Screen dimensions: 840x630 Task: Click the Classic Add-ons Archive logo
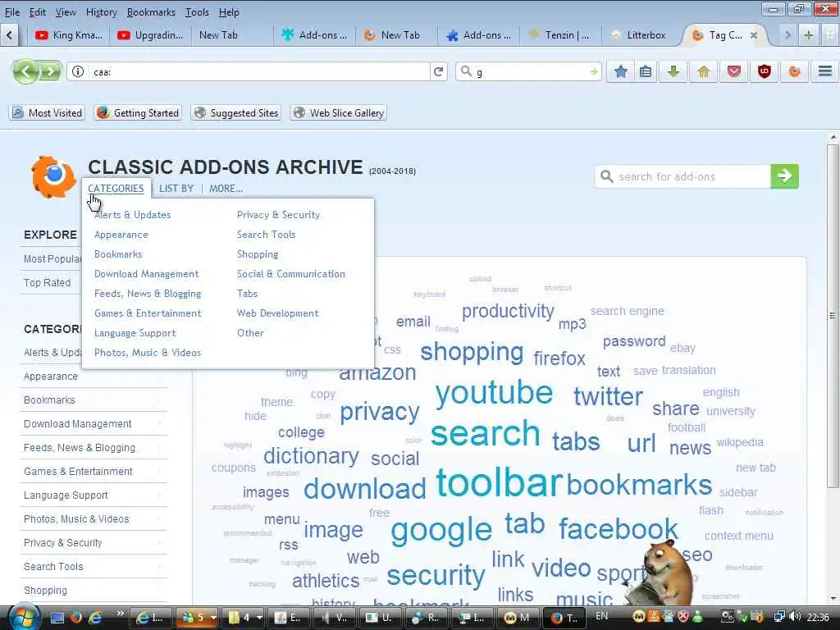point(53,177)
